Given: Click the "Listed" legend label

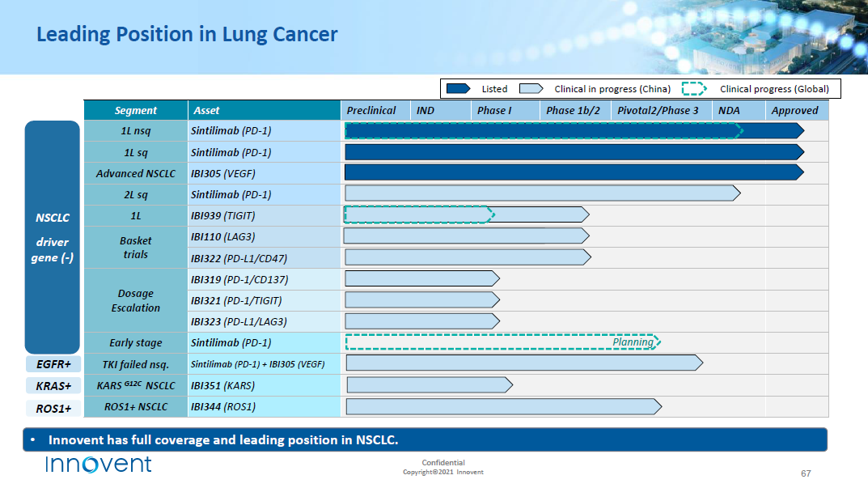Looking at the screenshot, I should tap(494, 89).
